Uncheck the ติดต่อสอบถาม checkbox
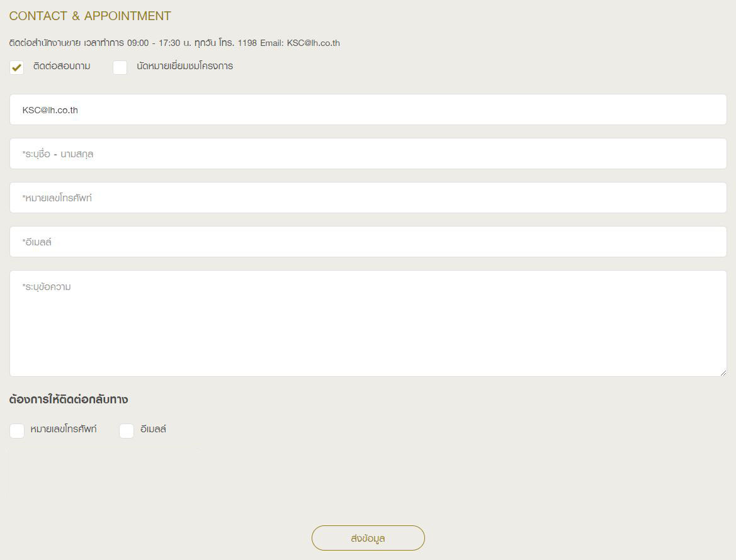The width and height of the screenshot is (736, 560). click(17, 67)
